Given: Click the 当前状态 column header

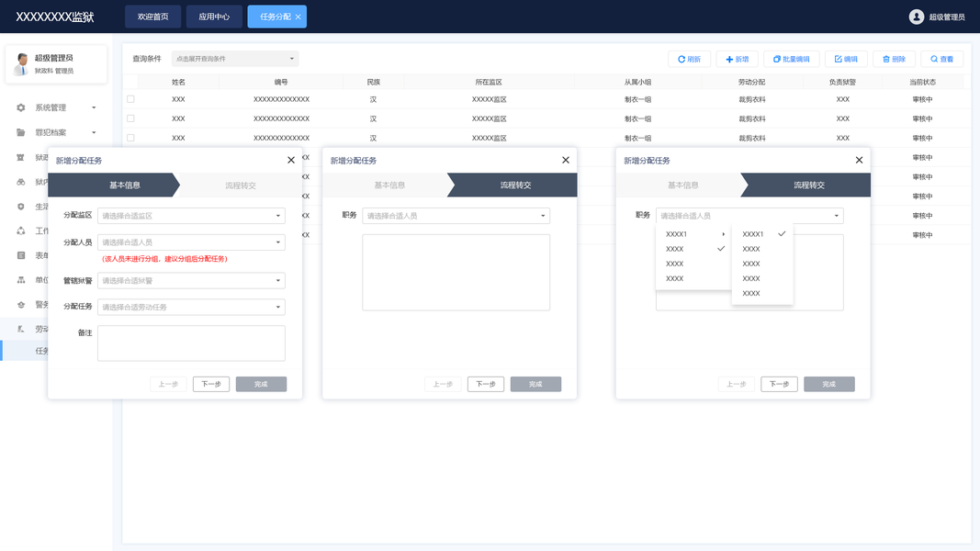Looking at the screenshot, I should pyautogui.click(x=922, y=82).
